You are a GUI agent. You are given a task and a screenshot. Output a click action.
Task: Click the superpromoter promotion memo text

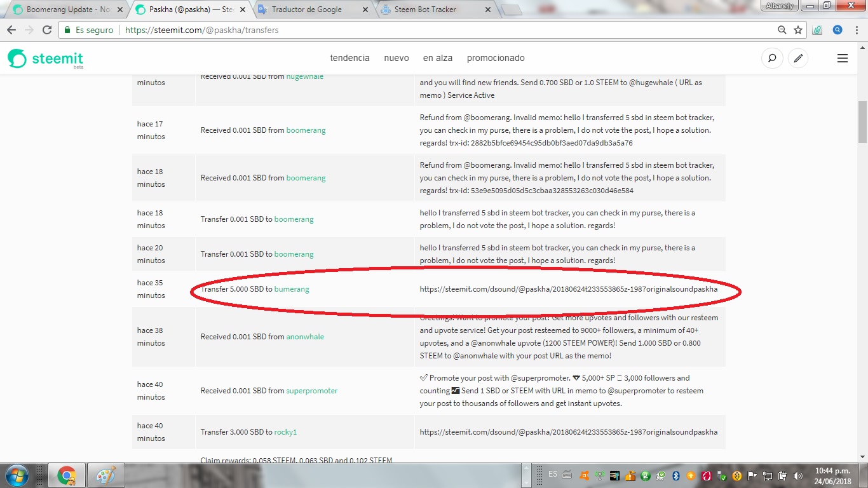pyautogui.click(x=562, y=391)
